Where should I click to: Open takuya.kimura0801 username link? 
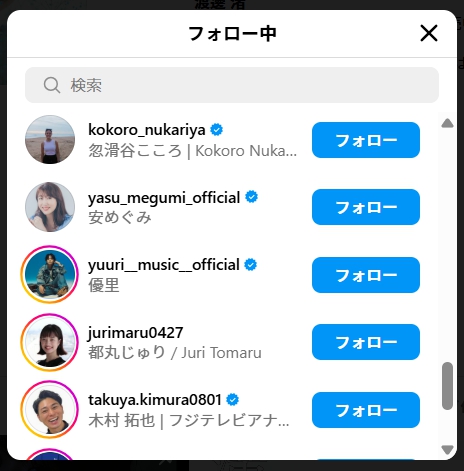[155, 400]
